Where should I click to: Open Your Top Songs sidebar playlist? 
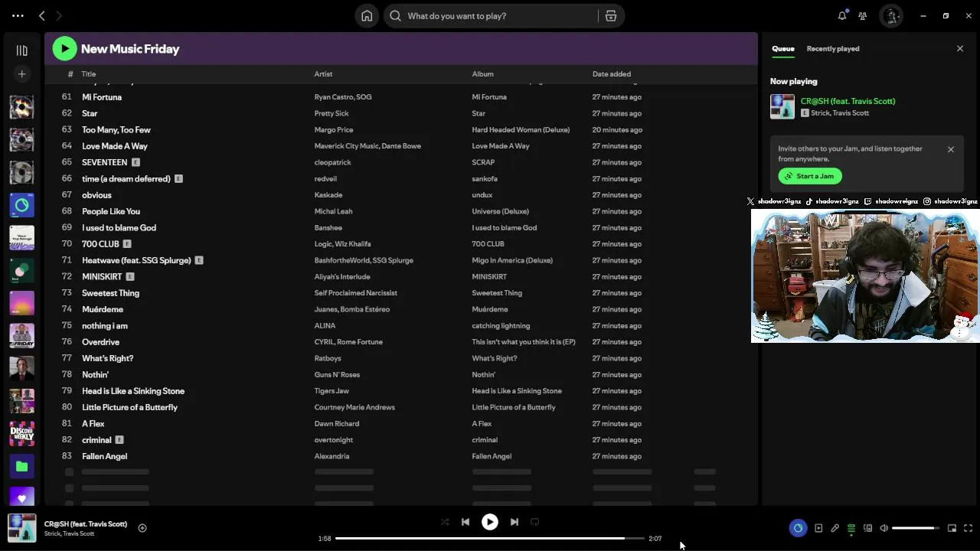coord(21,238)
